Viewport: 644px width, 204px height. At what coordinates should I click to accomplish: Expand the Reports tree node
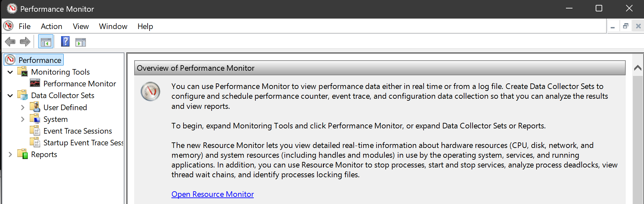(x=10, y=154)
